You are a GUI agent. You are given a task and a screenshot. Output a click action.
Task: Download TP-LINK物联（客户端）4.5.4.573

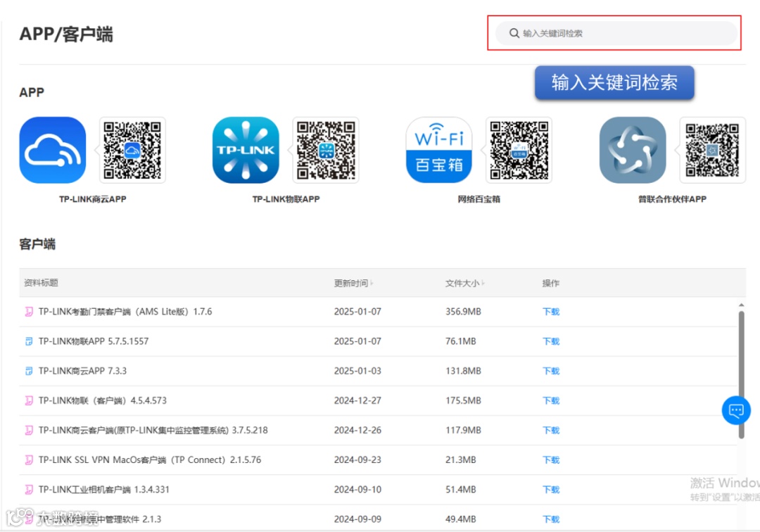coord(550,400)
